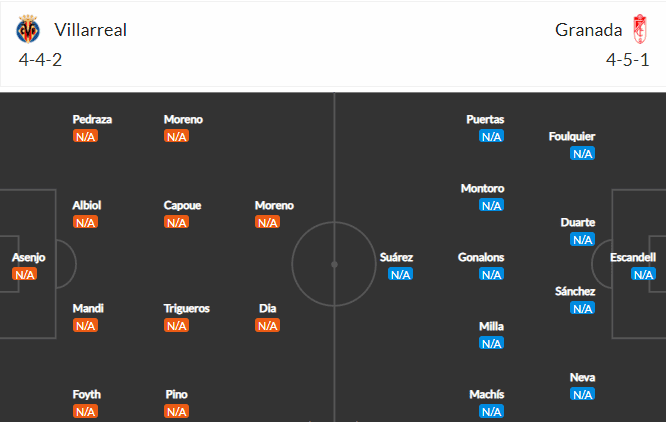Viewport: 666px width, 422px height.
Task: Select goalkeeper Escandell's N/A rating badge
Action: [x=643, y=275]
